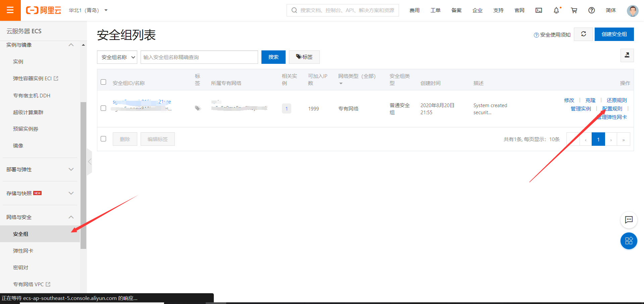The width and height of the screenshot is (644, 304).
Task: Open the hamburger product menu
Action: (10, 10)
